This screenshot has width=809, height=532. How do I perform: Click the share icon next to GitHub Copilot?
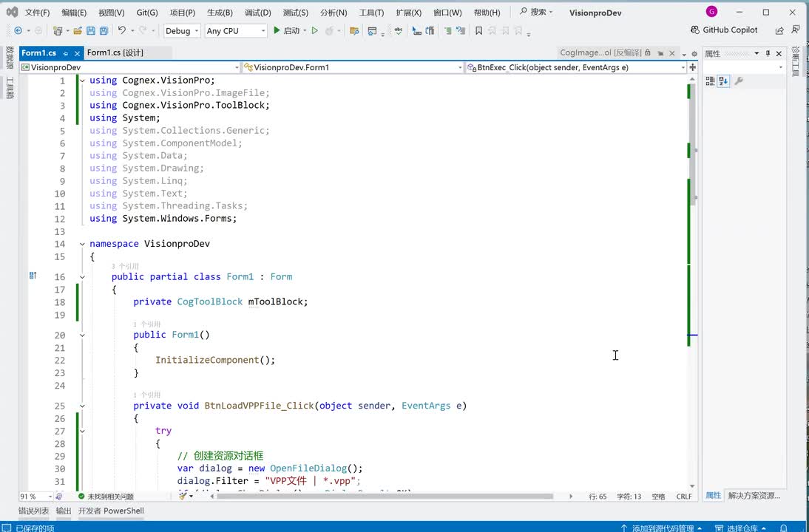pyautogui.click(x=779, y=31)
